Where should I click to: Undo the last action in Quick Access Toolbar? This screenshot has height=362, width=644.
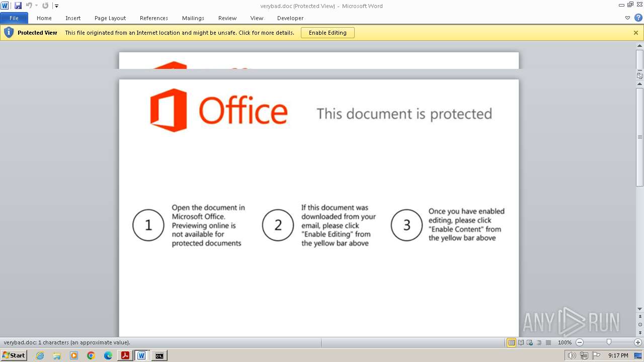(x=29, y=6)
